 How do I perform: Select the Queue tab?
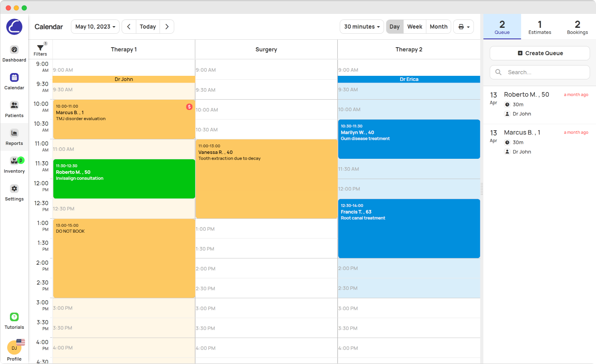tap(502, 27)
